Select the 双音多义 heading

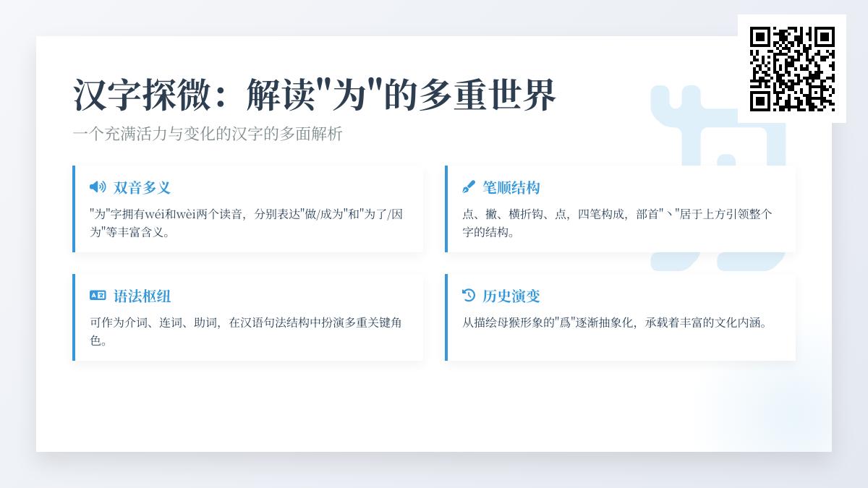pos(142,187)
